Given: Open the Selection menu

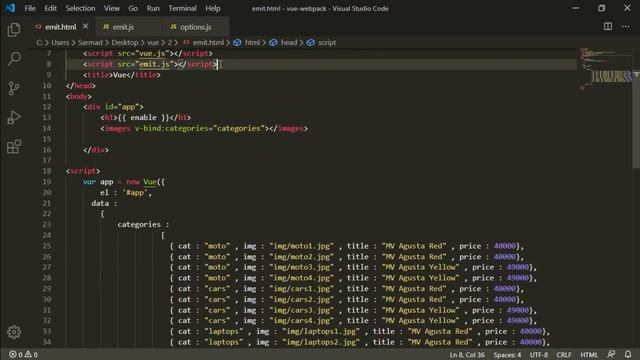Looking at the screenshot, I should pos(80,8).
